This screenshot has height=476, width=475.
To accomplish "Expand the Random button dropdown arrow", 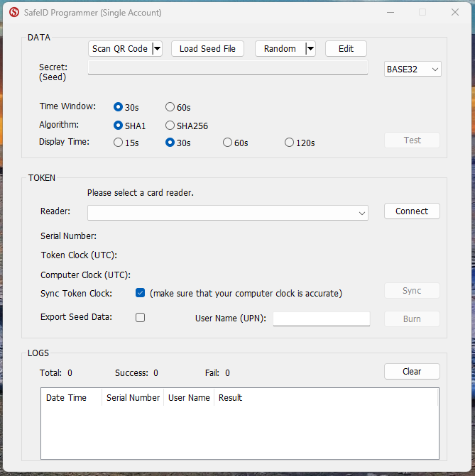I will (x=310, y=48).
